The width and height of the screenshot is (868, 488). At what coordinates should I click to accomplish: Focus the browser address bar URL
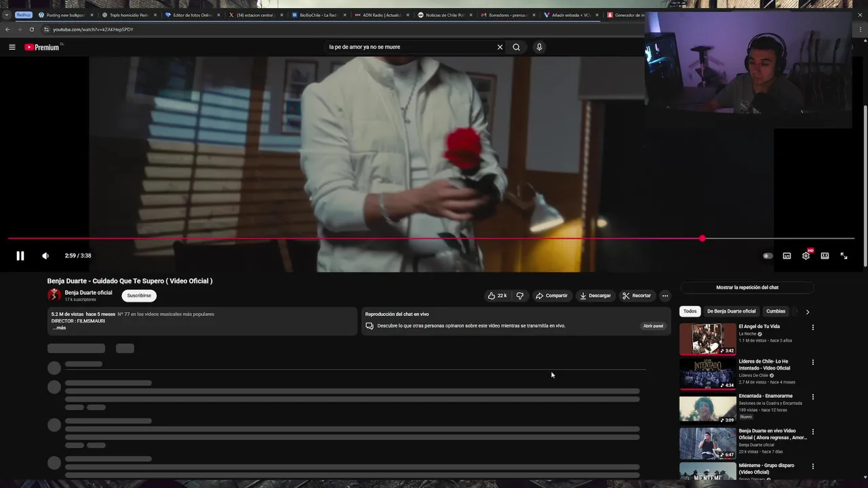93,30
